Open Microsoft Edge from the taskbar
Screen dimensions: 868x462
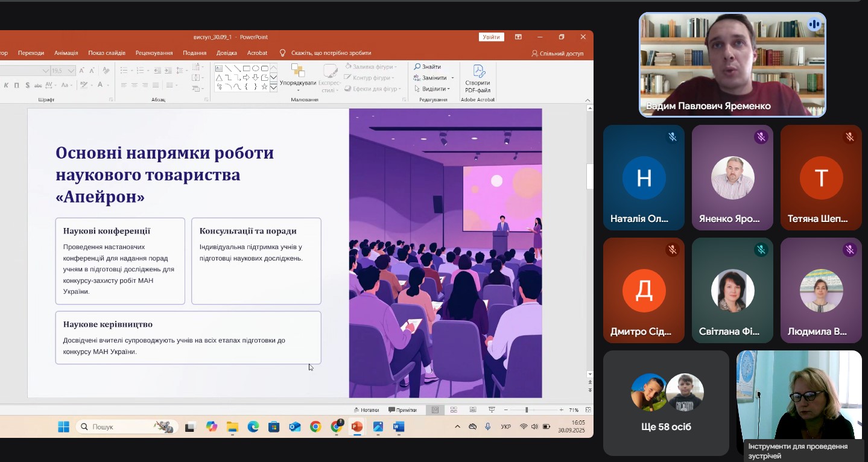coord(253,427)
